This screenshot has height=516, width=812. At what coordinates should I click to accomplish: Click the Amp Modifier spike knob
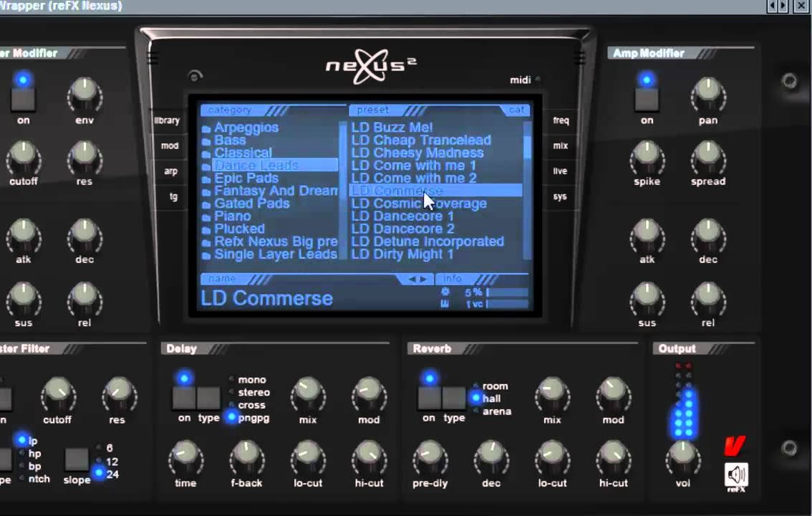click(x=647, y=158)
